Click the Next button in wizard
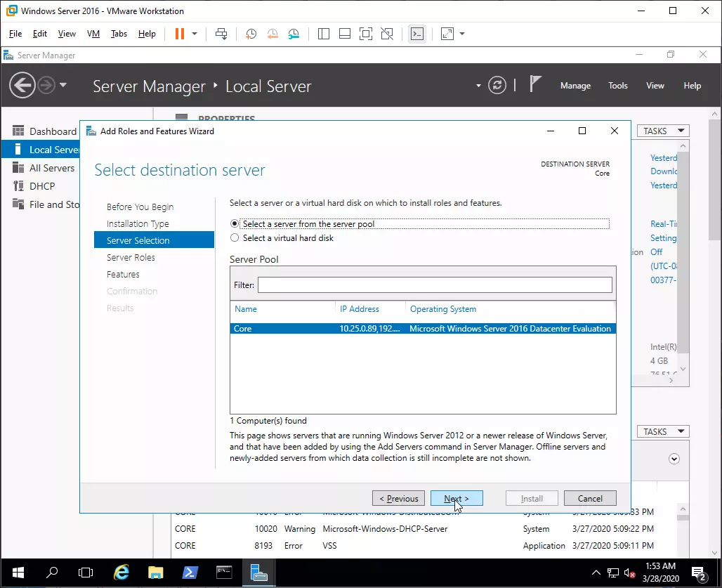Screen dimensions: 722x588 click(457, 498)
